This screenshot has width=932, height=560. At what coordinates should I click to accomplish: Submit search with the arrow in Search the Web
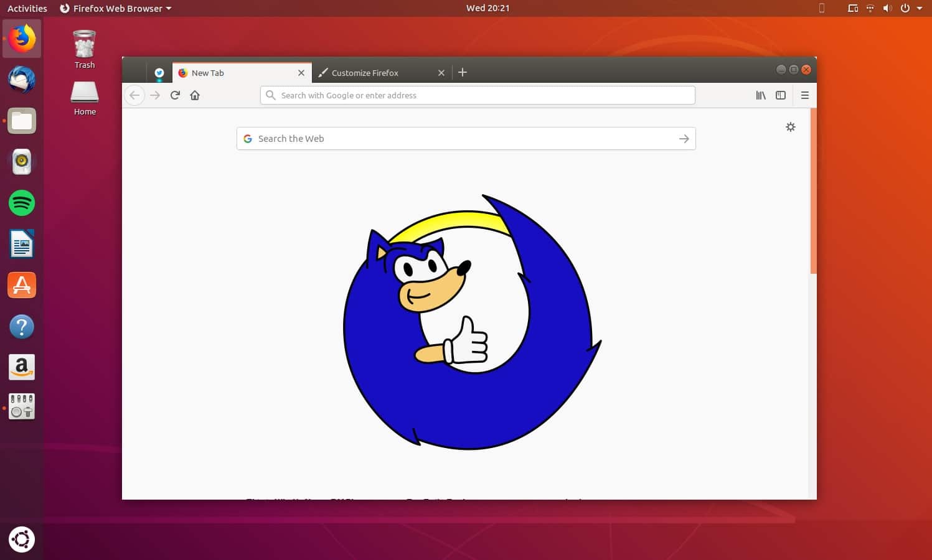[x=684, y=139]
